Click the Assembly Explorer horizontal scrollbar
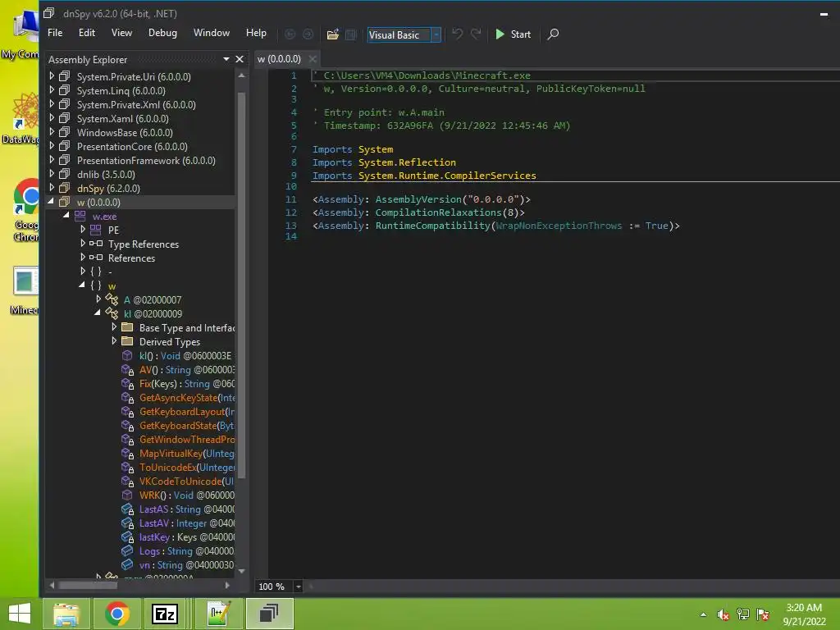The height and width of the screenshot is (630, 840). pos(88,585)
